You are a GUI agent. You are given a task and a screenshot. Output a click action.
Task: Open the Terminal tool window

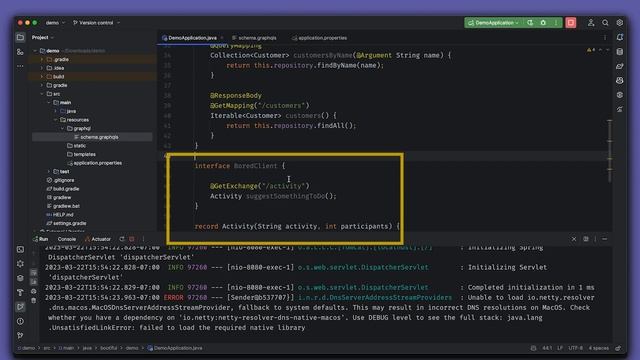20,249
